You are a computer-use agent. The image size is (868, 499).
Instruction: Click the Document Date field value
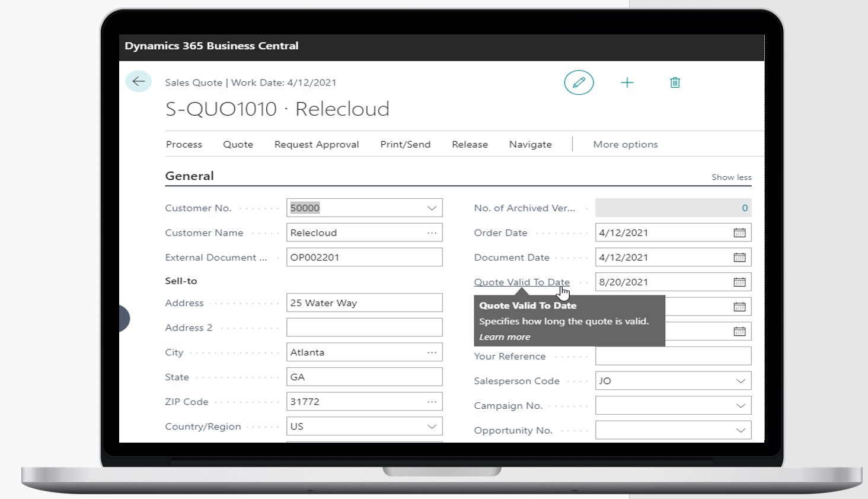point(624,258)
